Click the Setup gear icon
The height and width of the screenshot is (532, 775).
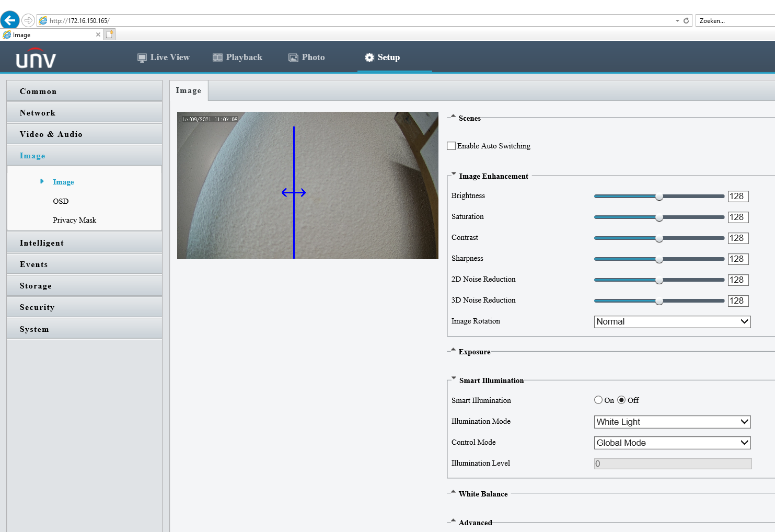click(369, 57)
